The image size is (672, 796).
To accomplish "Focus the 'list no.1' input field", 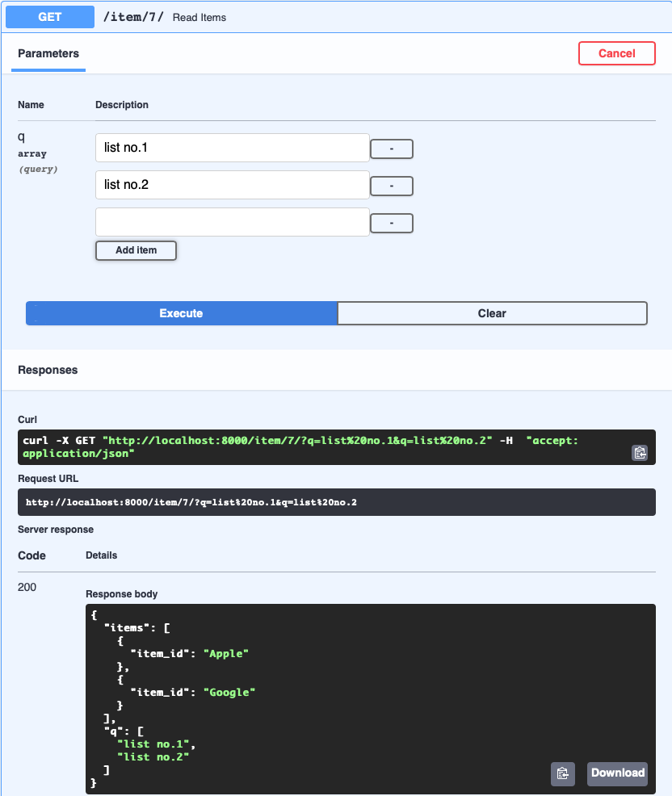I will click(x=232, y=148).
